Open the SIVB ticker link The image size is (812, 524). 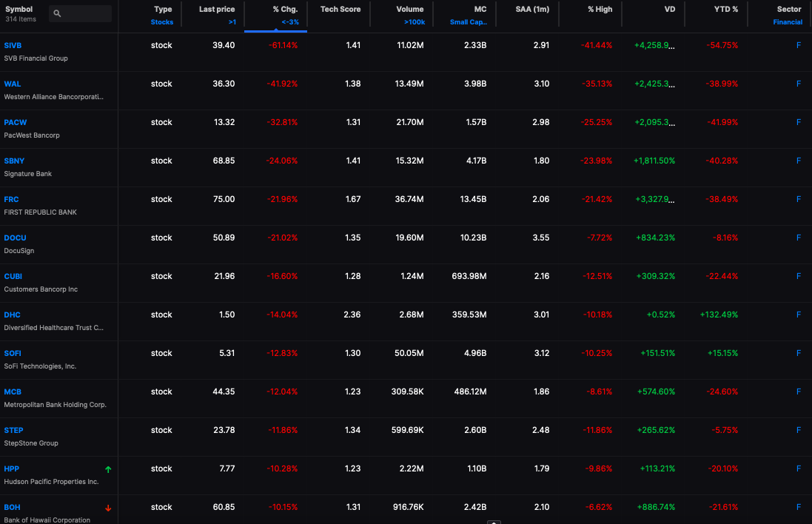point(13,46)
